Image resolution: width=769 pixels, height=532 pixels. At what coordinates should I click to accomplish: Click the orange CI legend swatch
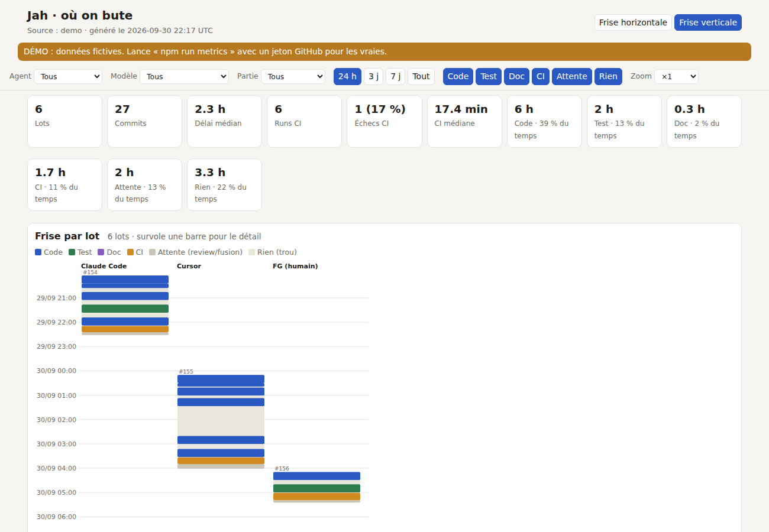[131, 252]
